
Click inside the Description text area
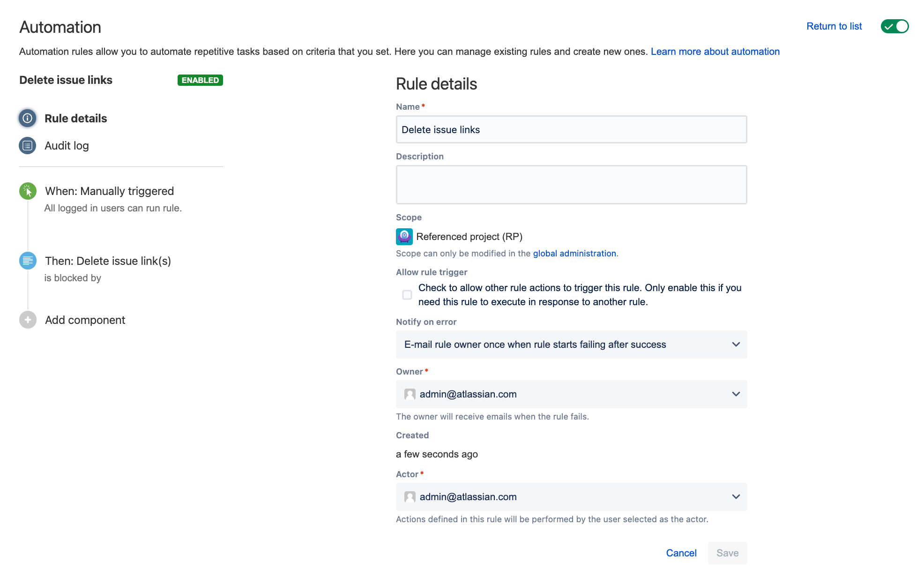(571, 184)
